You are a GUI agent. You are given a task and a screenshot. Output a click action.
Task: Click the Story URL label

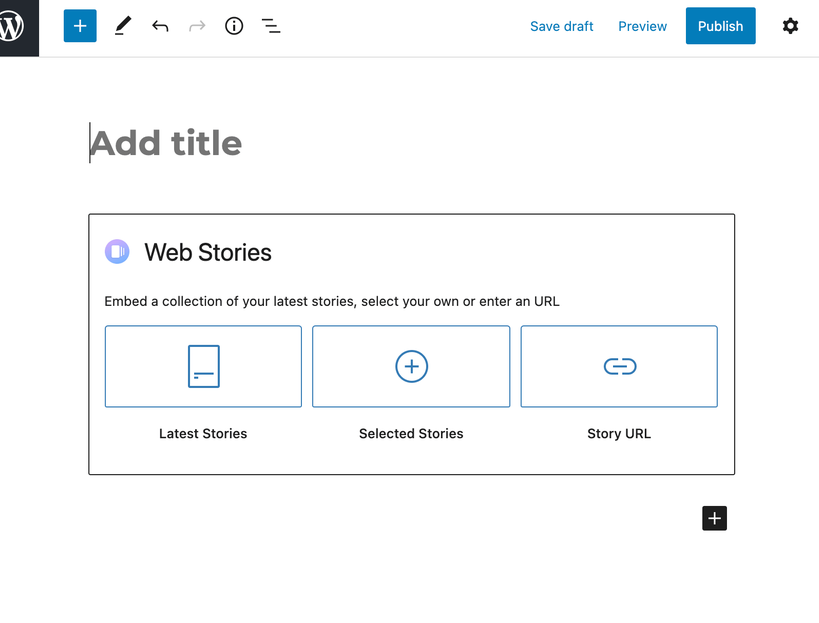click(x=619, y=433)
